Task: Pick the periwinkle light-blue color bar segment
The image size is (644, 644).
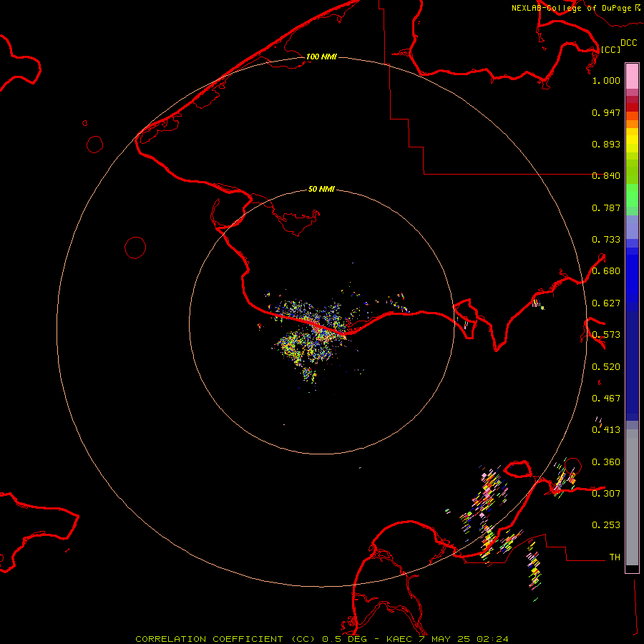Action: (632, 227)
